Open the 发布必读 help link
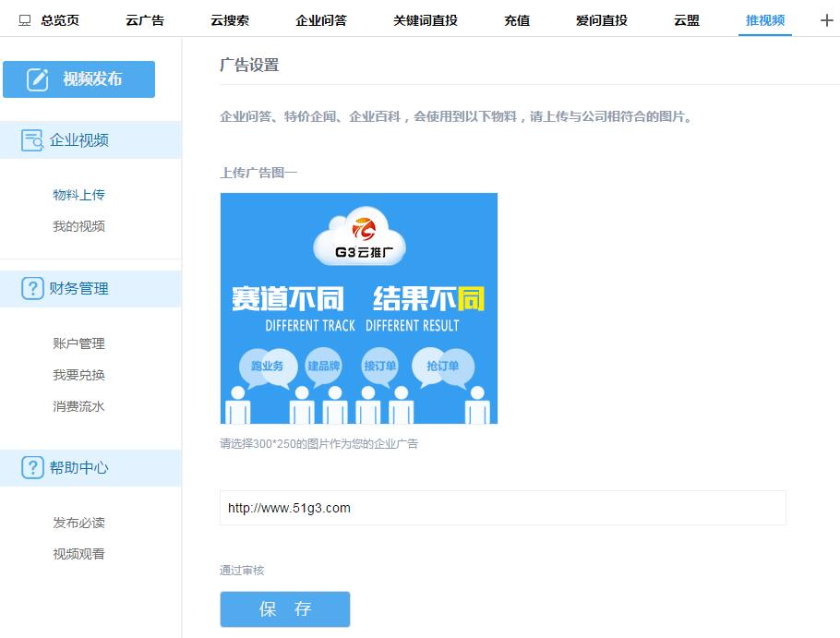Image resolution: width=840 pixels, height=638 pixels. point(78,523)
